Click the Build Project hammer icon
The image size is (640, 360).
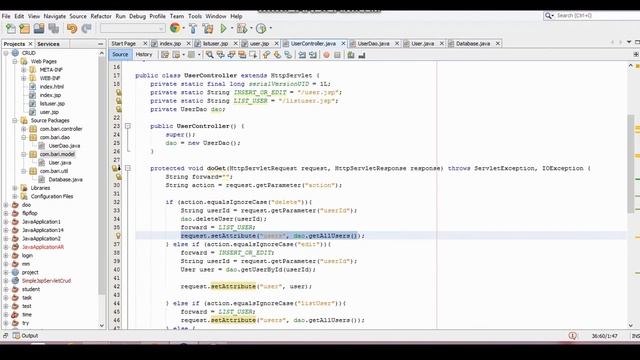pos(193,28)
